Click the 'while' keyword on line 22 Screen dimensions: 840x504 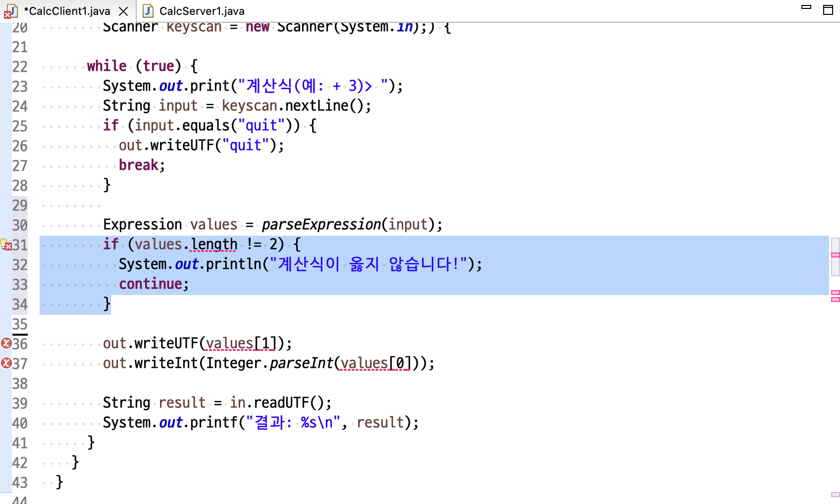[107, 66]
